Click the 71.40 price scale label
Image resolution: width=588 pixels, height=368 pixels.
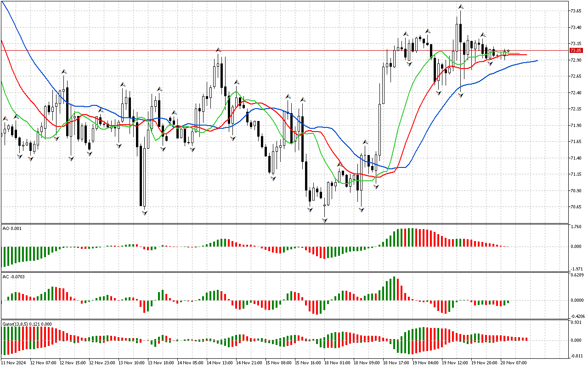coord(576,158)
